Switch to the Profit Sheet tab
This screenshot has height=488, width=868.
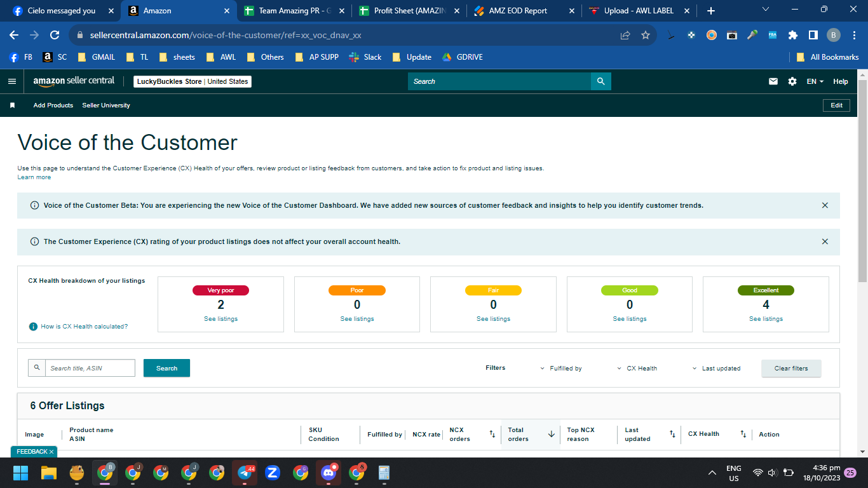pos(410,11)
